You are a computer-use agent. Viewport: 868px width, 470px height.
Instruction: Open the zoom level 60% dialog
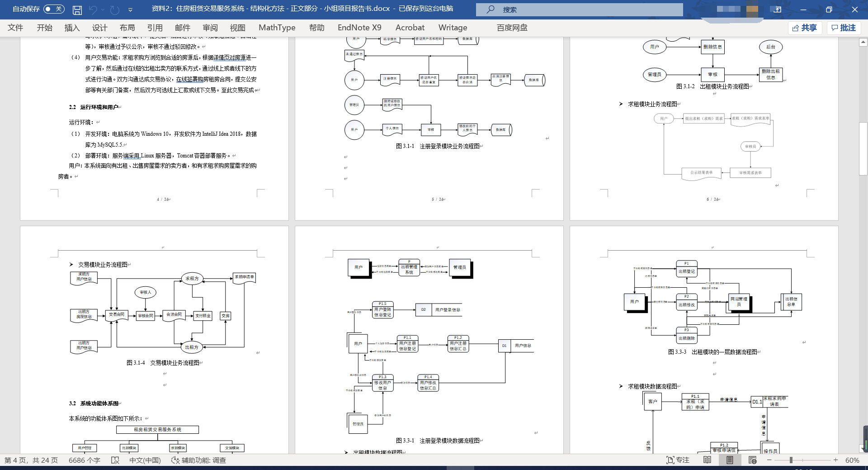(852, 460)
